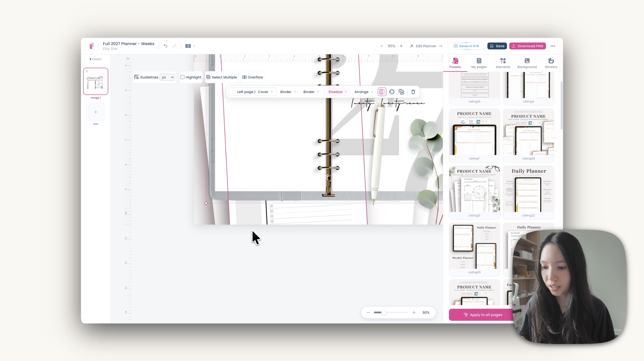This screenshot has height=361, width=644.
Task: Open the three-dot more options menu
Action: (553, 46)
